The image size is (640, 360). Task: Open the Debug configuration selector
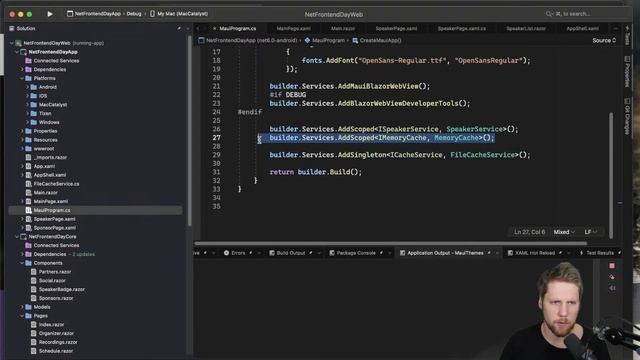tap(134, 14)
